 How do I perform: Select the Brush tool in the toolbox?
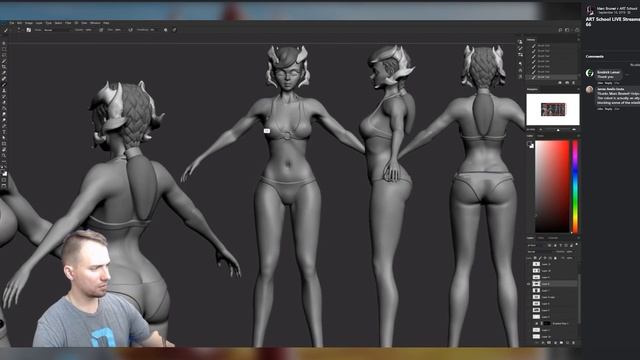[4, 85]
